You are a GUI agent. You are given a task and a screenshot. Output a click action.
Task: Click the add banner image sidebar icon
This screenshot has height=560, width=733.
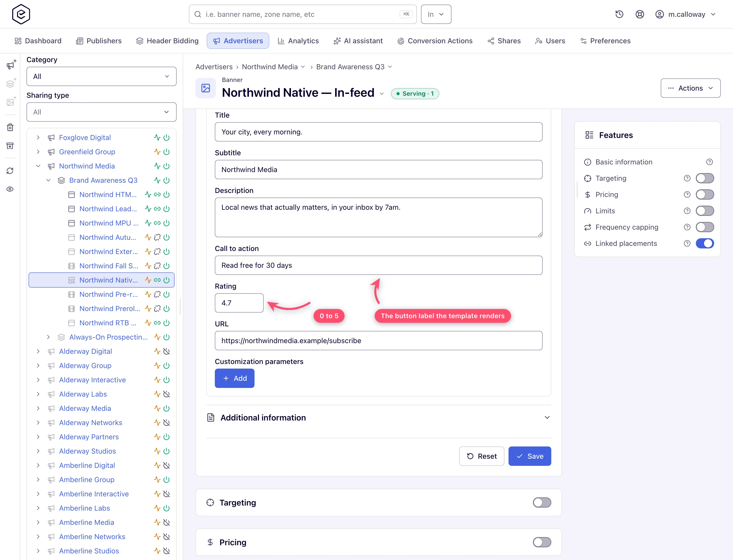pos(11,102)
